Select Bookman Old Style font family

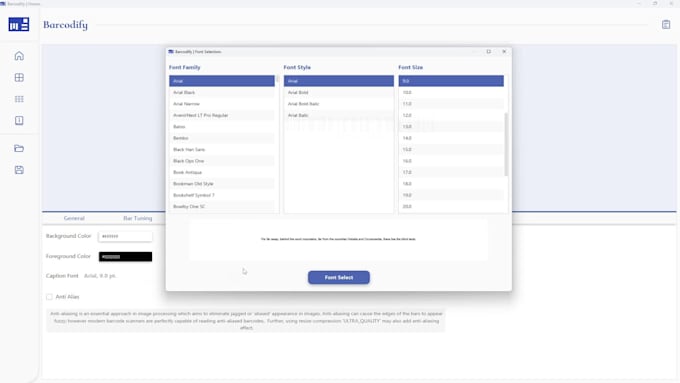222,183
